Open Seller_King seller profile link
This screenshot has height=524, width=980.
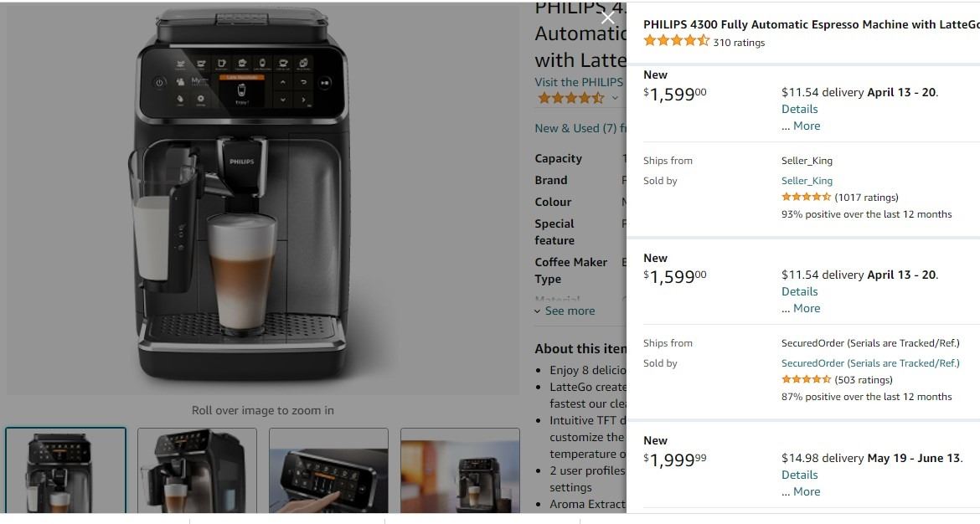click(x=807, y=181)
